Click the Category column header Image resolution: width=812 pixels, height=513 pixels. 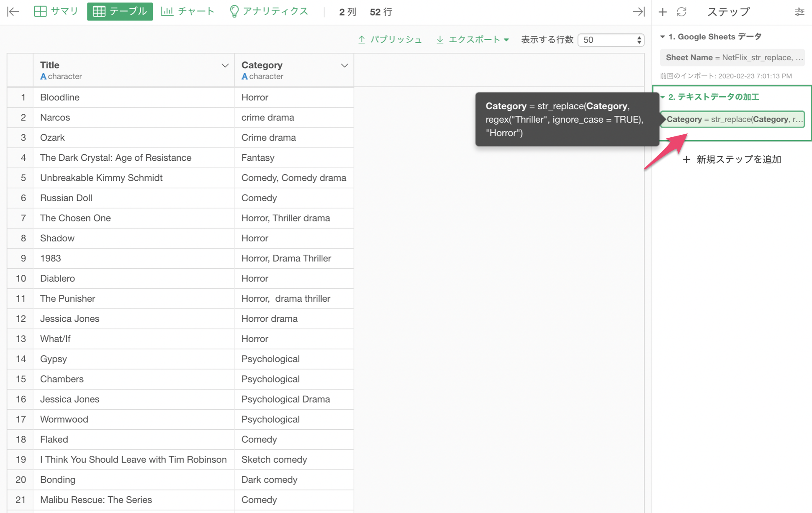[x=294, y=70]
